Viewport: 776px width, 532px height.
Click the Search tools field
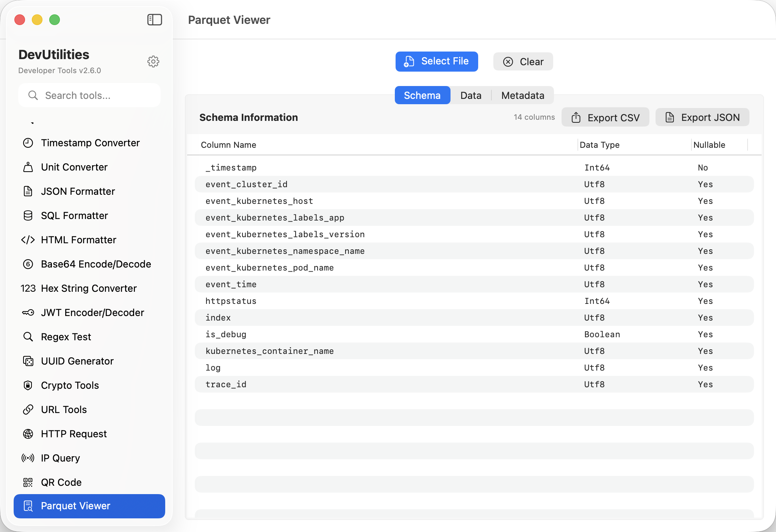(89, 95)
